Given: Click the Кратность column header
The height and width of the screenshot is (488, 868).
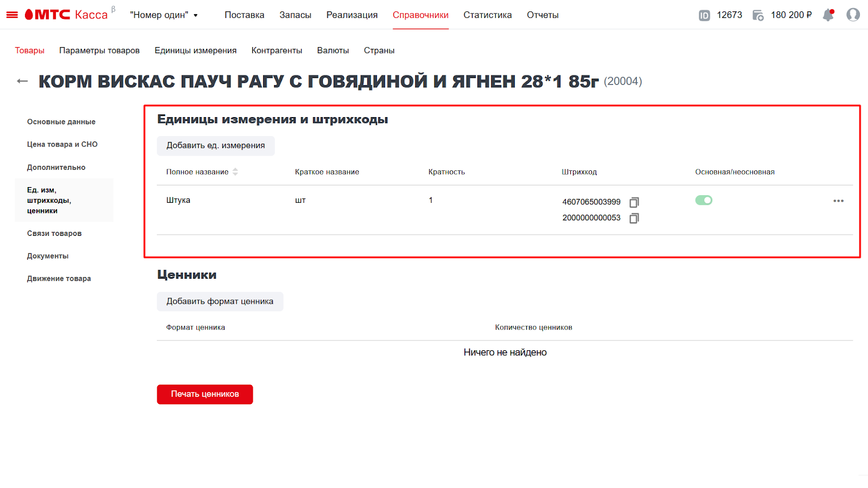Looking at the screenshot, I should click(x=446, y=172).
